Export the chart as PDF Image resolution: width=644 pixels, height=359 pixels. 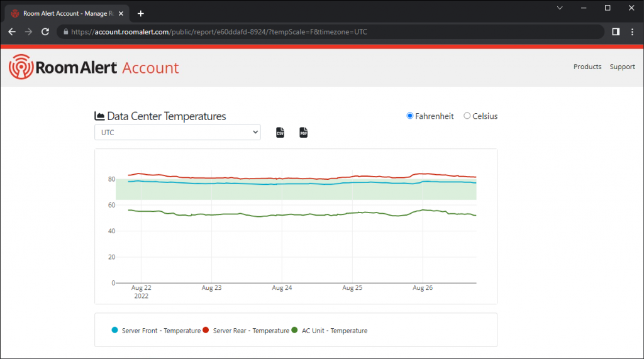click(x=303, y=133)
